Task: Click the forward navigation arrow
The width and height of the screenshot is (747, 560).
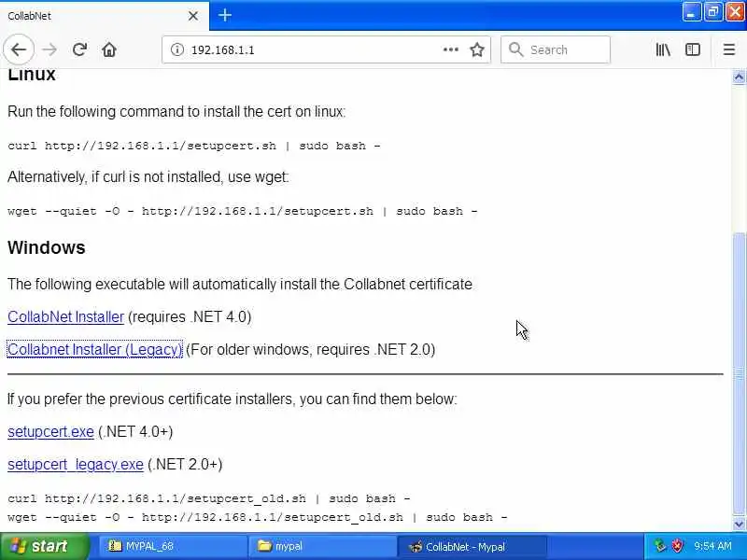Action: (49, 49)
